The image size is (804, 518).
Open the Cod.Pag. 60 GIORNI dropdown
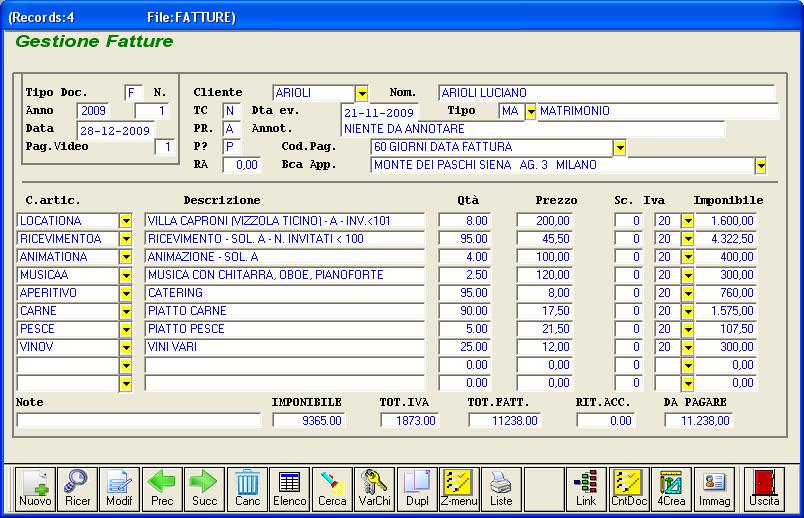(620, 148)
